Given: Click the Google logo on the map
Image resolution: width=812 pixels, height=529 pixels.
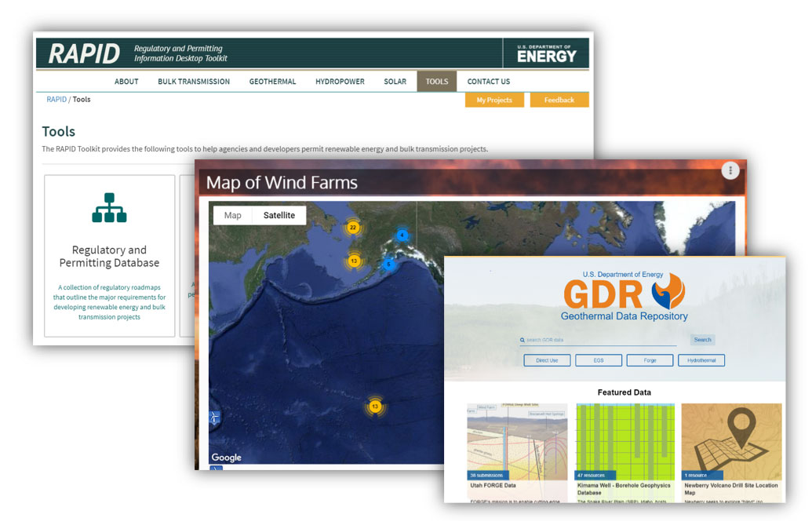Looking at the screenshot, I should (x=225, y=457).
